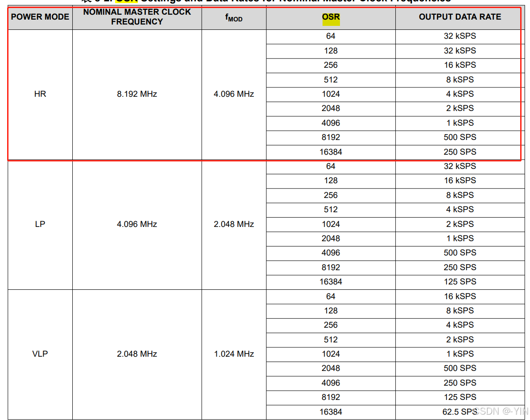Click the OUTPUT DATA RATE header
Viewport: 530px width, 420px height.
[460, 17]
